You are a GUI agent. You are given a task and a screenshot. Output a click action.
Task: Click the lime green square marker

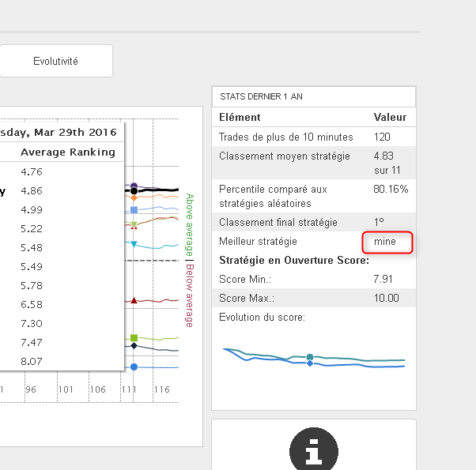134,337
